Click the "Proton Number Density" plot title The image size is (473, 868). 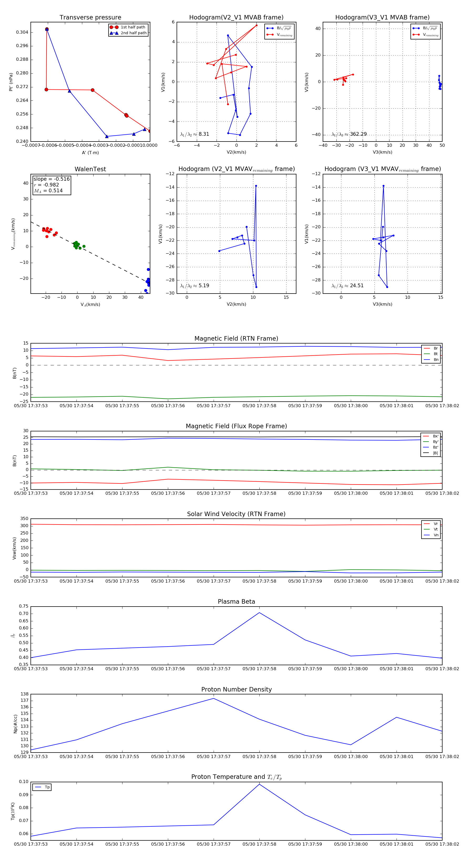click(236, 689)
